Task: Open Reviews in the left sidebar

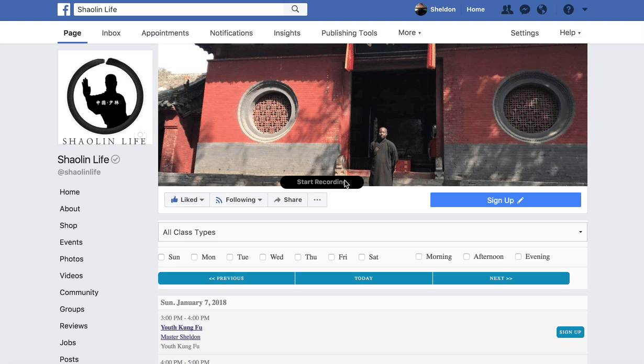Action: (74, 326)
